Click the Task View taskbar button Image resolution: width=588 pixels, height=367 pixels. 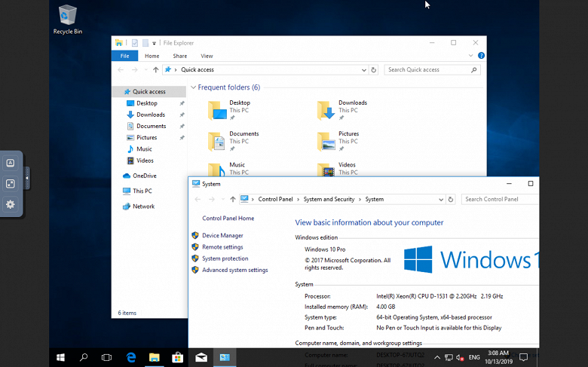click(106, 357)
